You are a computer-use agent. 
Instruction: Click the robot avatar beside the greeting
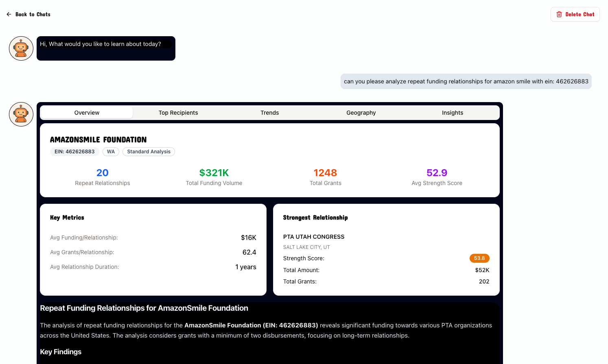21,48
